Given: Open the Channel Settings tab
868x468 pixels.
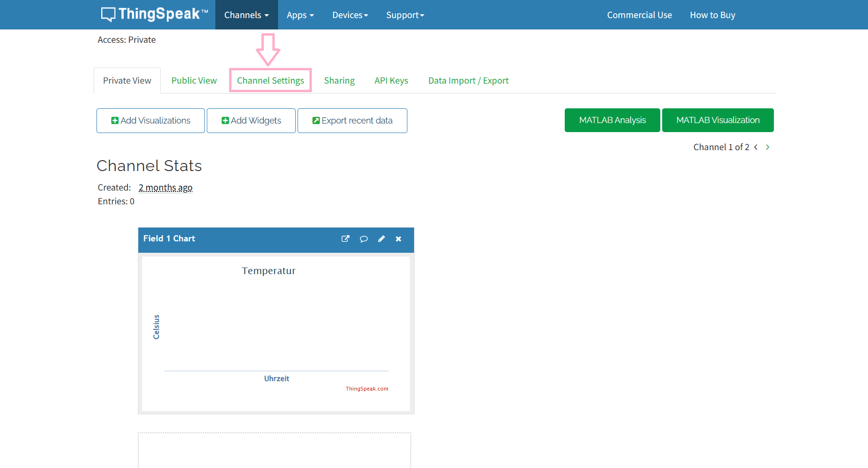Looking at the screenshot, I should point(270,81).
